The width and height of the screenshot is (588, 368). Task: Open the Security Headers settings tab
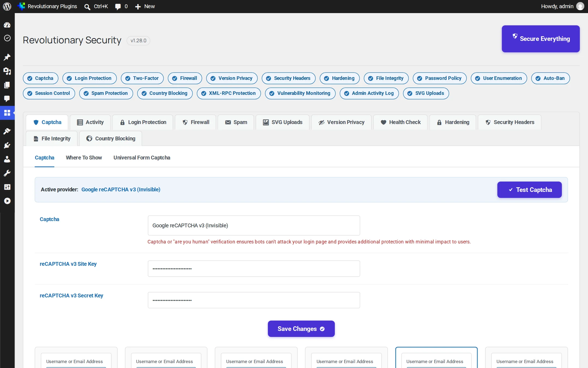coord(510,122)
